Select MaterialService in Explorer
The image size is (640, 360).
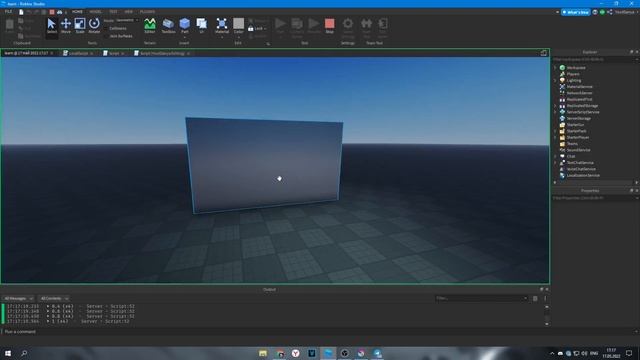click(x=579, y=87)
